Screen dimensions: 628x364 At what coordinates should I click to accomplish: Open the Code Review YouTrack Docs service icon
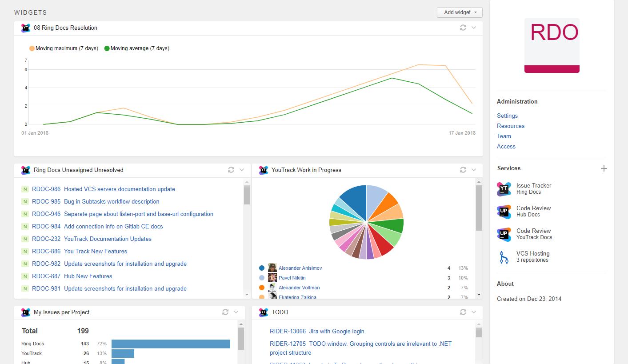504,234
